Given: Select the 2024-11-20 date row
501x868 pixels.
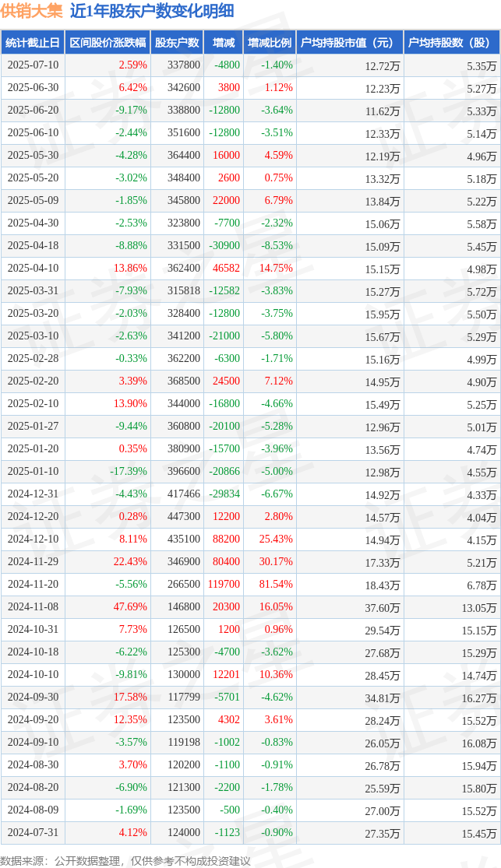Looking at the screenshot, I should (250, 585).
